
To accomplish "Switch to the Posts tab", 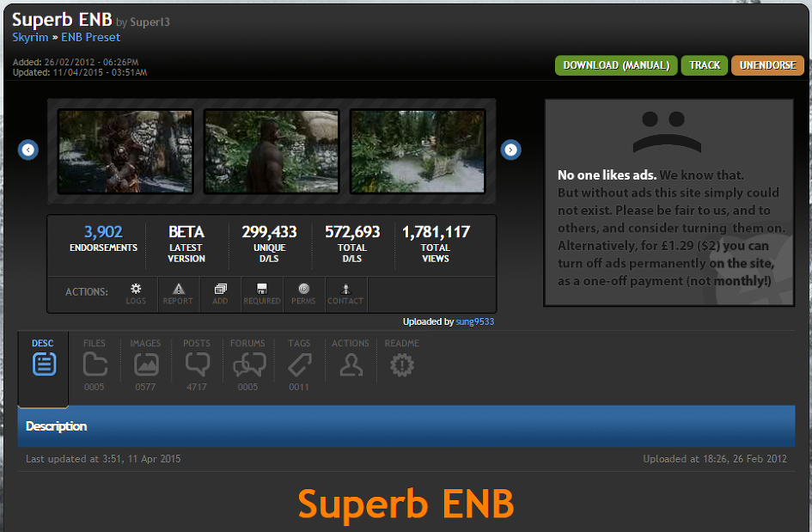I will pos(197,364).
